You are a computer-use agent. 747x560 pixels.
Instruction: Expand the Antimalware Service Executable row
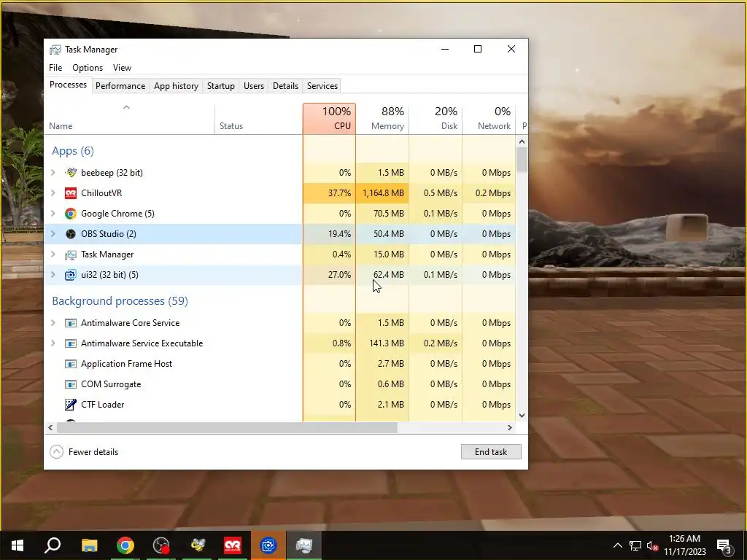tap(53, 343)
